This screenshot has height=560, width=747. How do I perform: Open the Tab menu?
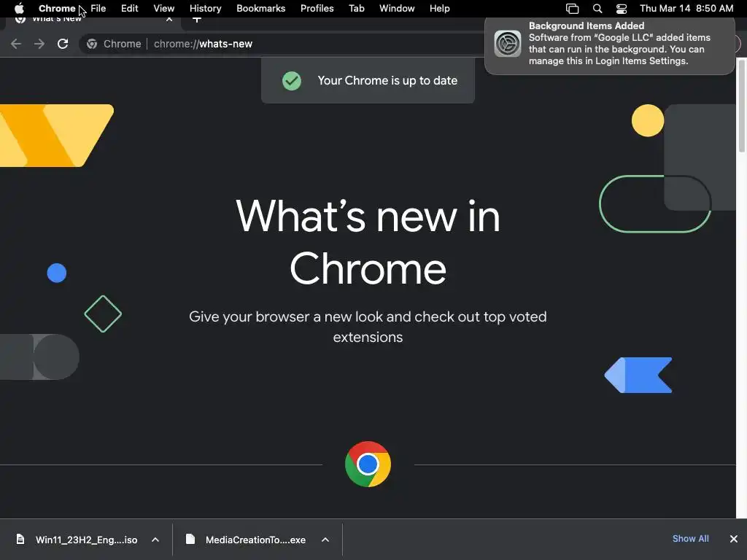tap(356, 8)
